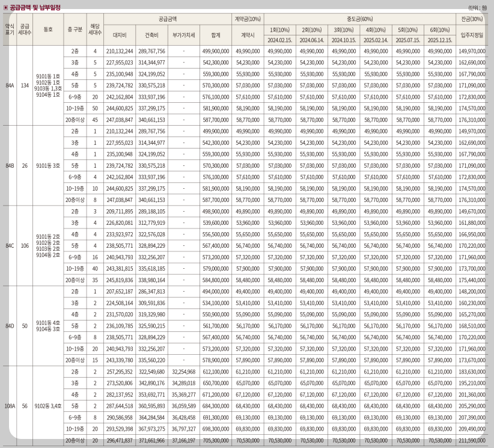Select the total '671,200,000' for 108A 4층

tap(216, 394)
